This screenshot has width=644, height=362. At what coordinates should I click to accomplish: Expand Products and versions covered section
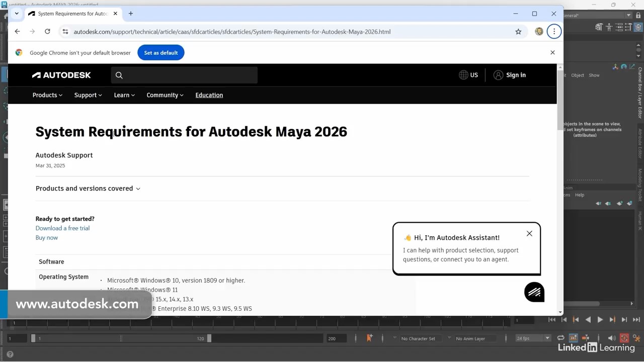click(88, 189)
